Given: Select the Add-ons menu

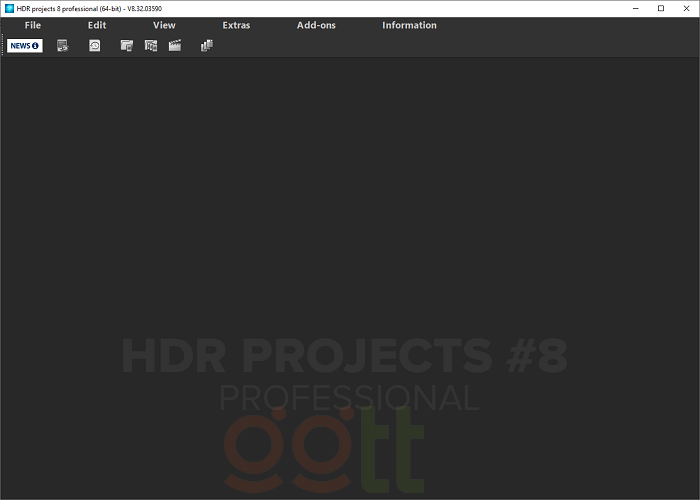Looking at the screenshot, I should coord(316,25).
